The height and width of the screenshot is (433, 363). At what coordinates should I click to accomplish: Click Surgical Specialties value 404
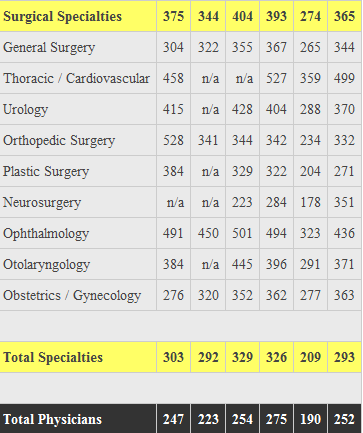point(242,16)
